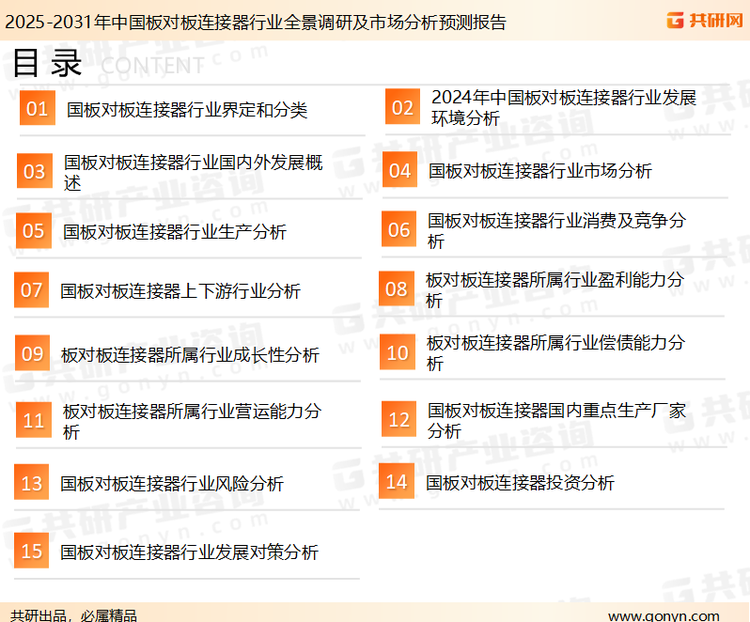The width and height of the screenshot is (750, 622).
Task: Select 国板对板连接器行业国内外发展概述 entry
Action: (x=193, y=172)
